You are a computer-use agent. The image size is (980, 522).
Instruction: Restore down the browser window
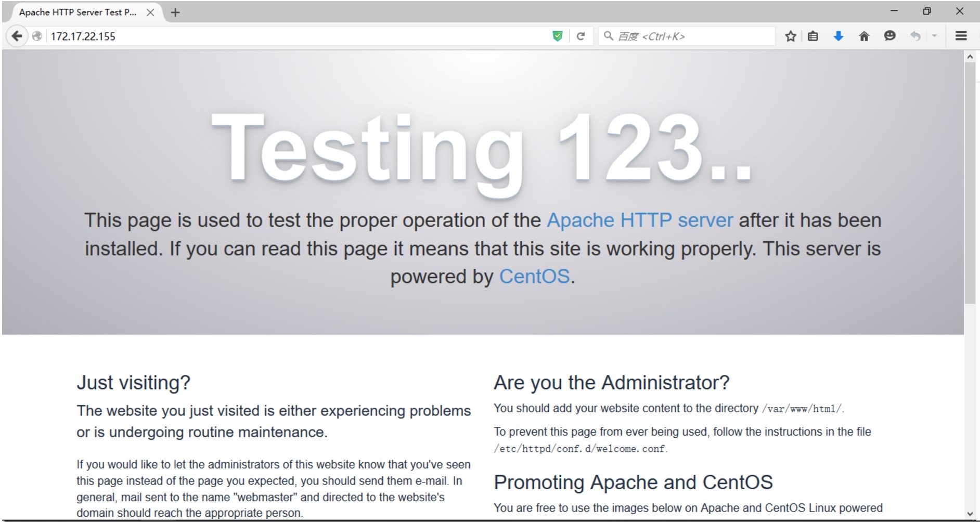pos(926,11)
